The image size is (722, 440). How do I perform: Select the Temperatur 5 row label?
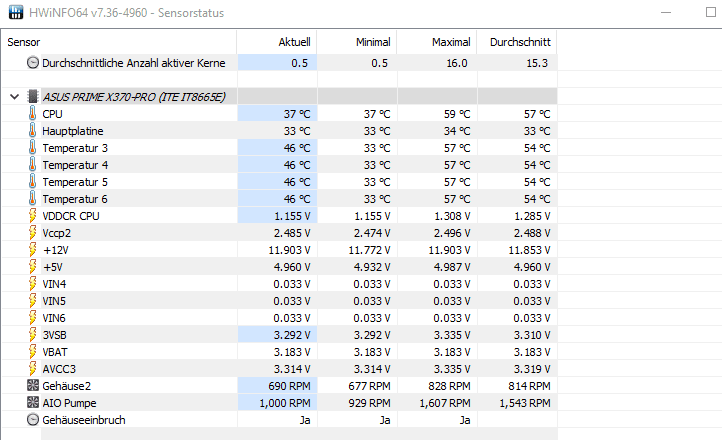click(75, 182)
